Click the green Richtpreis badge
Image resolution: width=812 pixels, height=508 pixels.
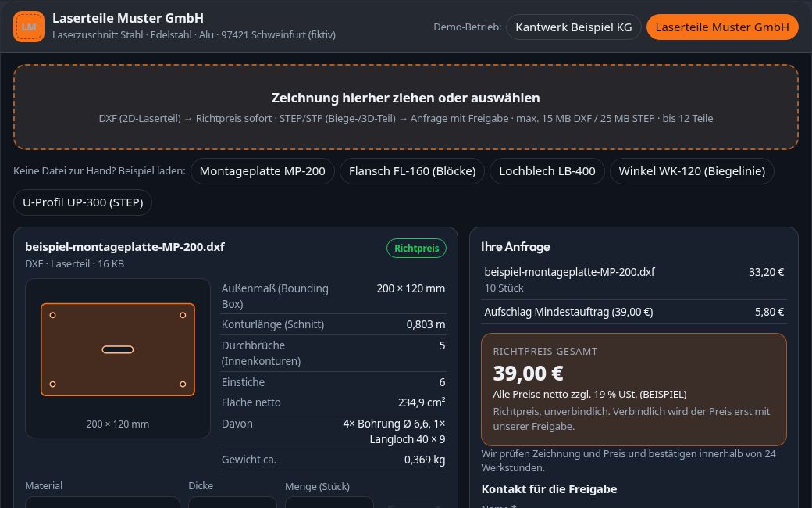pyautogui.click(x=416, y=249)
